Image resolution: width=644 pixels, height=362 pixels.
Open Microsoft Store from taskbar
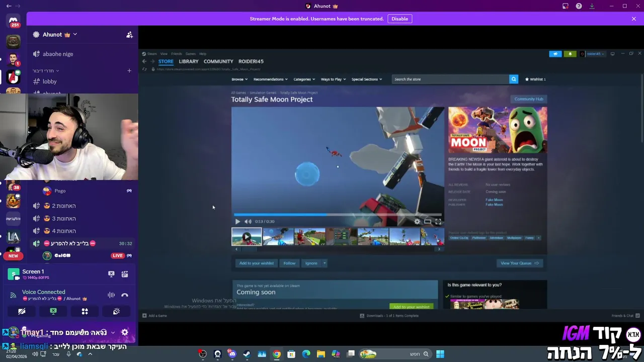point(291,354)
